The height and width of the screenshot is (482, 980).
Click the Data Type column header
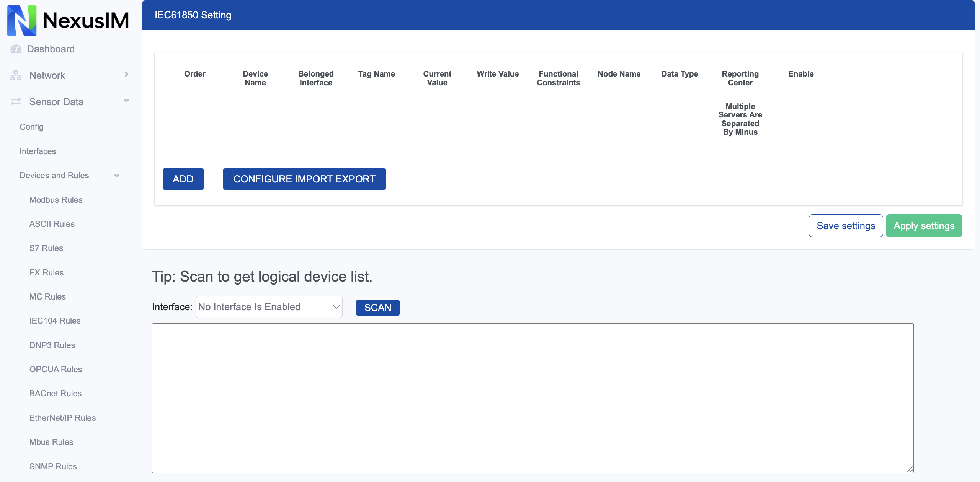coord(679,74)
